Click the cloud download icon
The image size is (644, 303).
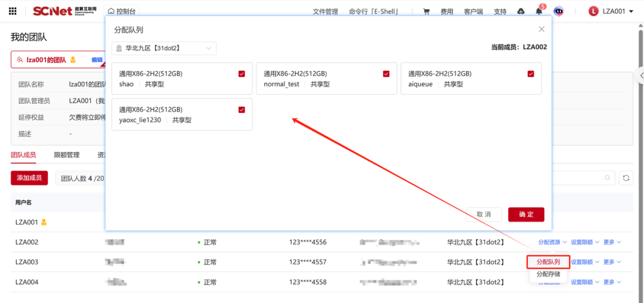[x=521, y=11]
